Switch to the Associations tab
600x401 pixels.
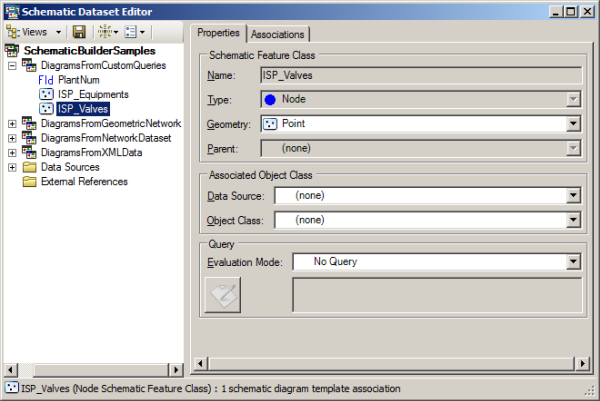(x=278, y=34)
